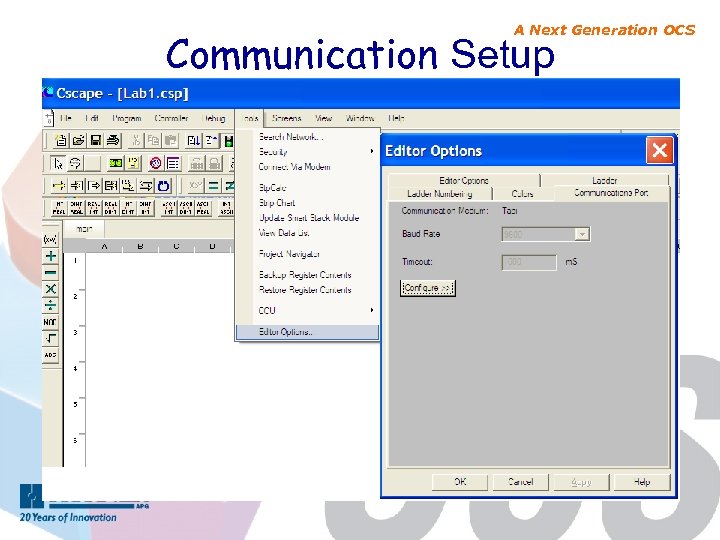Image resolution: width=720 pixels, height=540 pixels.
Task: Click the Apply button
Action: click(x=581, y=482)
